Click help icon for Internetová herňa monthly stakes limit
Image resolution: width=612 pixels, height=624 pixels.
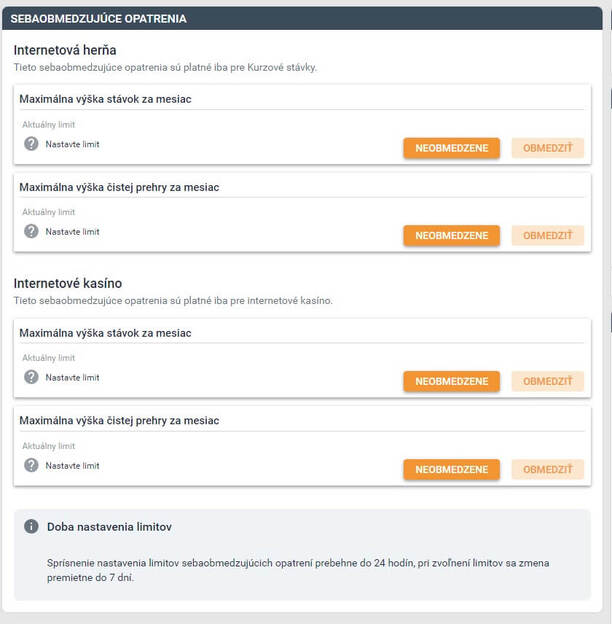click(31, 144)
